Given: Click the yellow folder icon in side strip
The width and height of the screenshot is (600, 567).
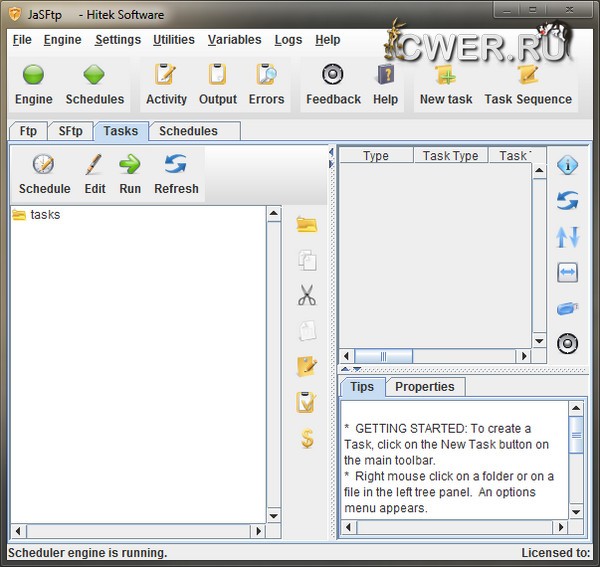Looking at the screenshot, I should pos(307,225).
